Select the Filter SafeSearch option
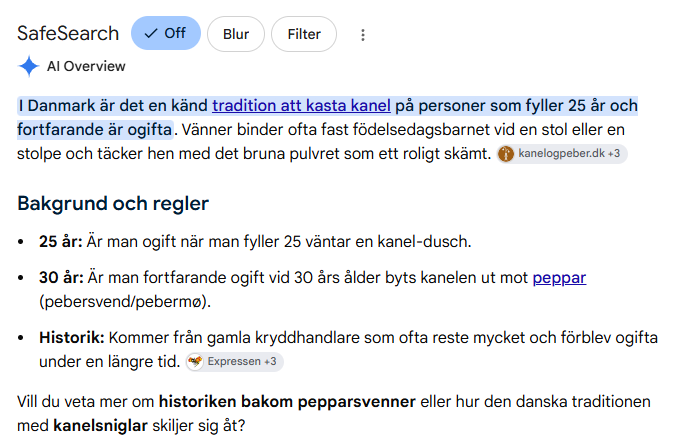 tap(304, 34)
